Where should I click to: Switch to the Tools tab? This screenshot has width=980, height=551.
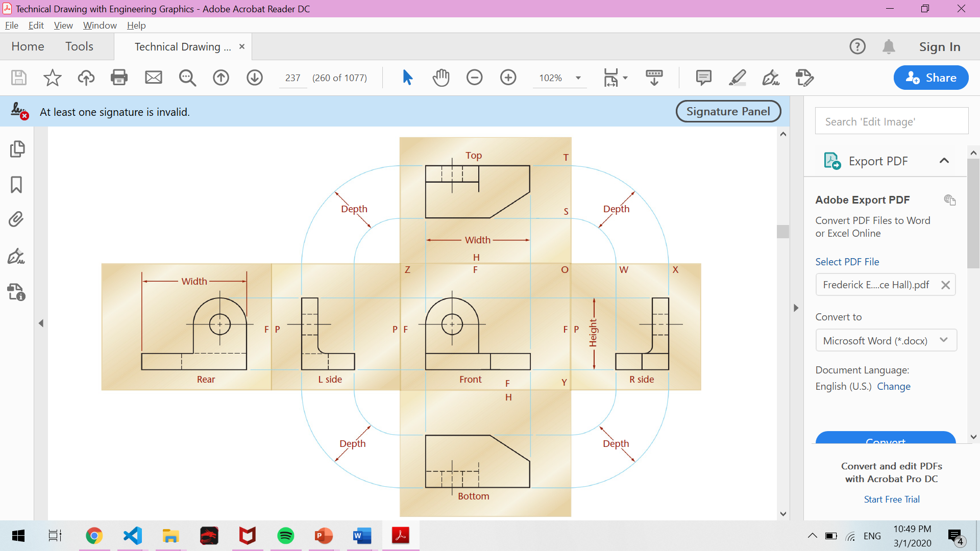[x=79, y=46]
